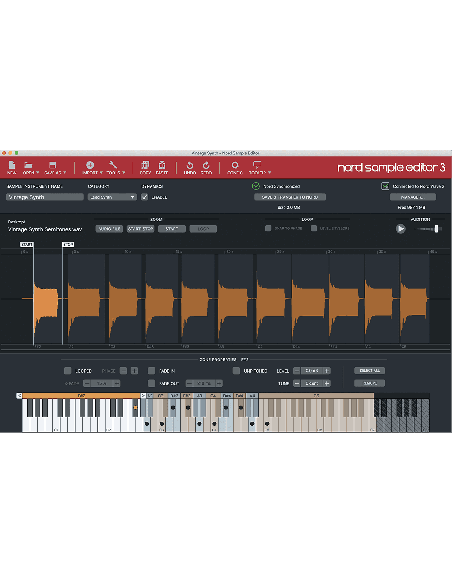This screenshot has width=452, height=584.
Task: Increase the loop Length value
Action: point(117,383)
